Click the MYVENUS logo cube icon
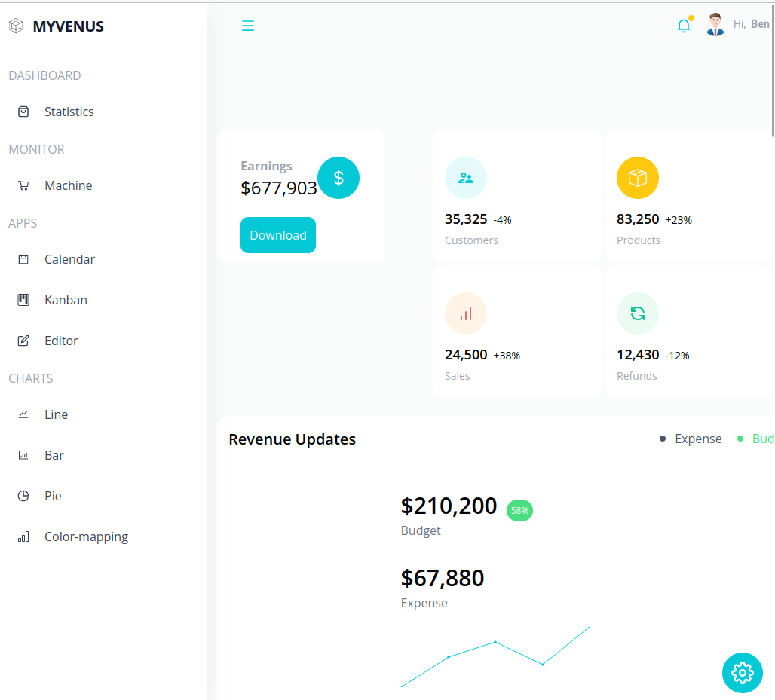This screenshot has height=700, width=775. [16, 26]
